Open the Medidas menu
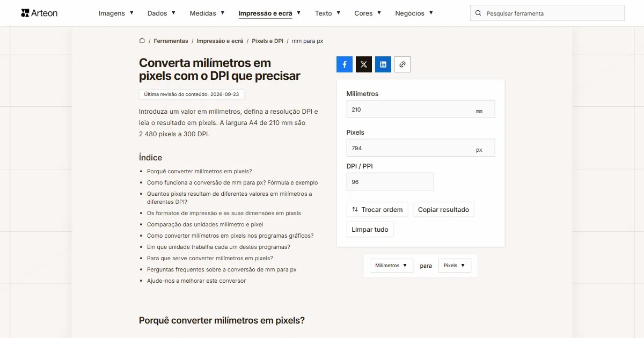The height and width of the screenshot is (338, 644). tap(207, 13)
